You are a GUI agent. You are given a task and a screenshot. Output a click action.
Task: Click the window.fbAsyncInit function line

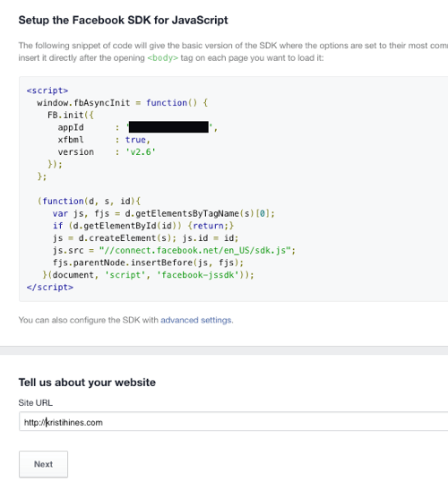[123, 103]
